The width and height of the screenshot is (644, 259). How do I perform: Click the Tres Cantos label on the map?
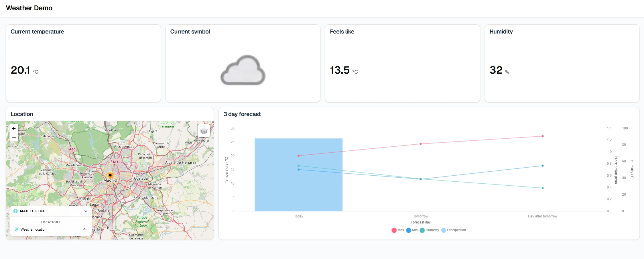coord(110,130)
